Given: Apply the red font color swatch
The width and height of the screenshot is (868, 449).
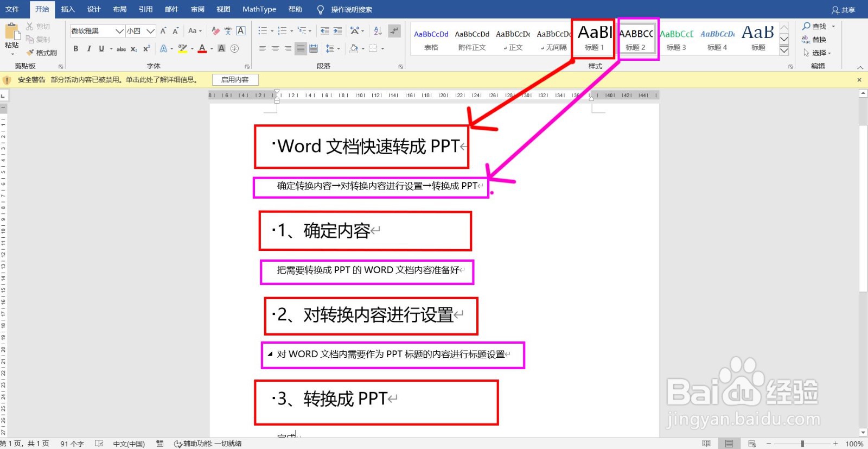Looking at the screenshot, I should (x=202, y=49).
